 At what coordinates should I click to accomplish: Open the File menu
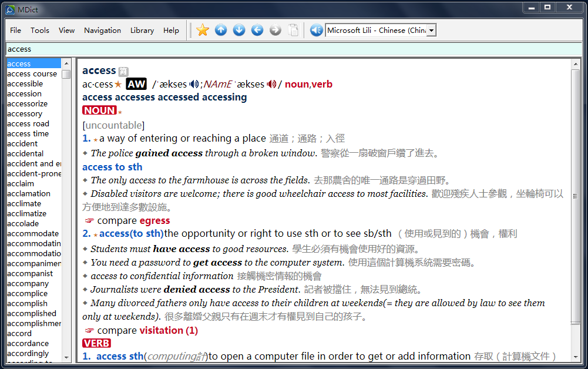pos(15,31)
